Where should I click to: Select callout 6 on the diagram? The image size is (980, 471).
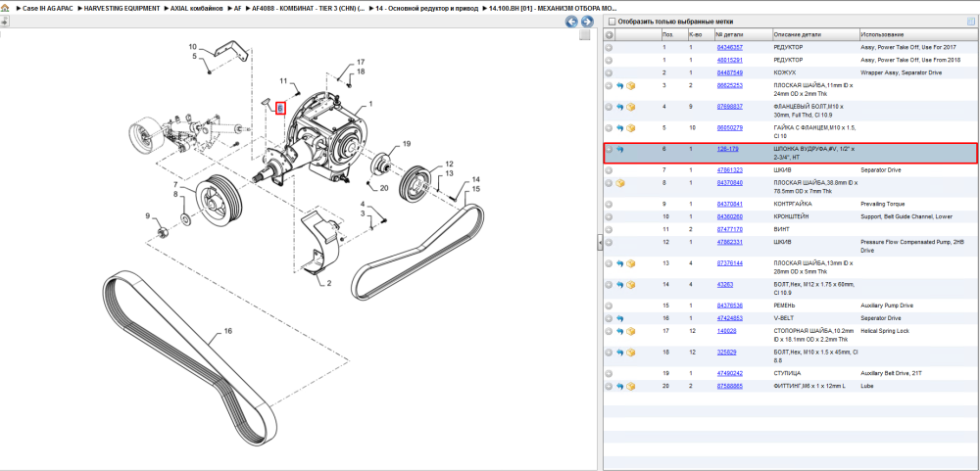click(280, 108)
